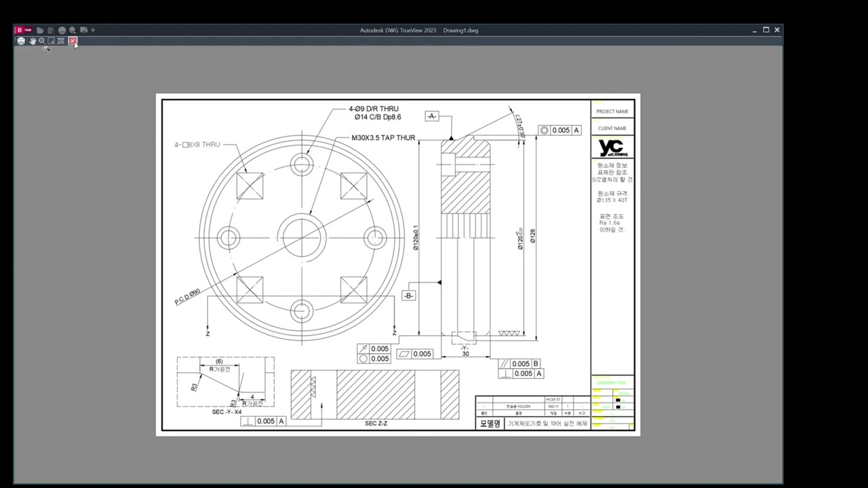The width and height of the screenshot is (868, 488).
Task: Open the DWG TrueView application menu
Action: 23,30
